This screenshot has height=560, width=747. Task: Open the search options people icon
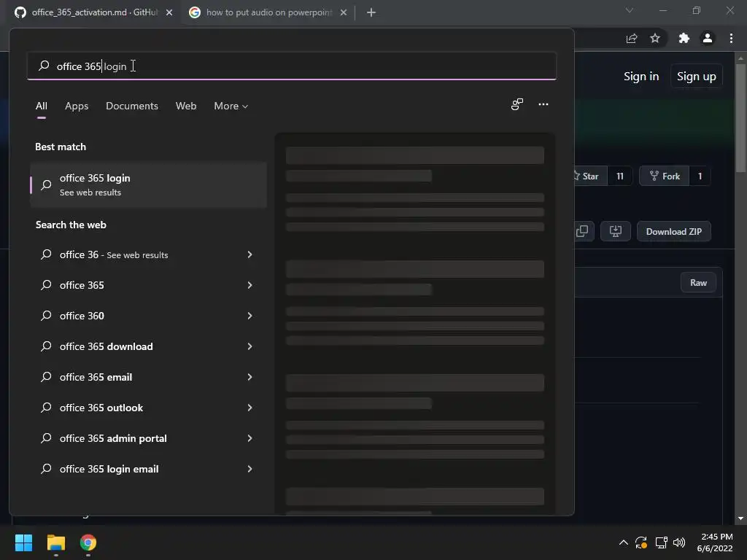point(517,104)
